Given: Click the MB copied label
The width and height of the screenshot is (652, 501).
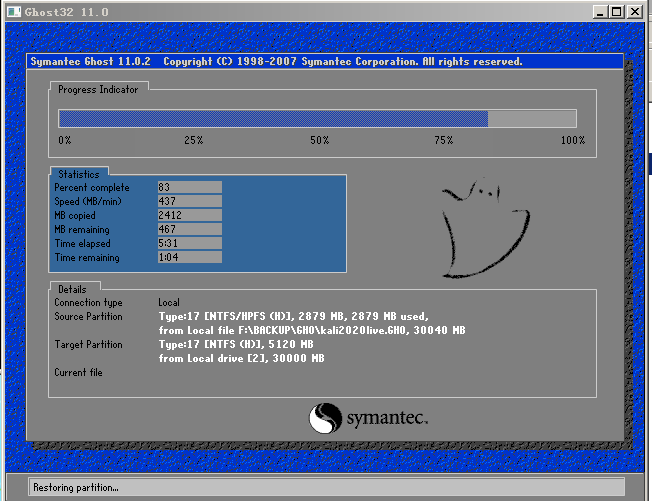Looking at the screenshot, I should click(75, 215).
